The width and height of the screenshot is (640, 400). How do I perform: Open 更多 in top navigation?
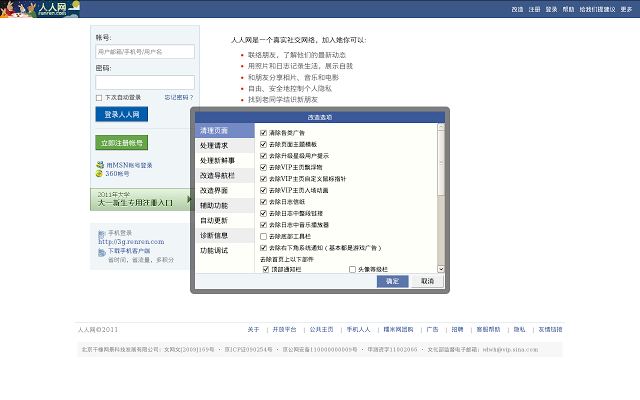coord(626,9)
